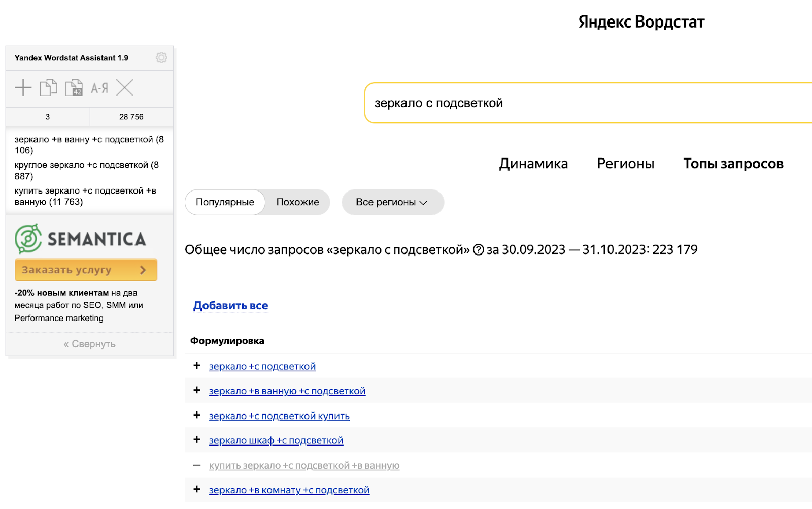The height and width of the screenshot is (509, 812).
Task: Add «зеркало +в ванную +с подсветкой» plus
Action: [x=197, y=390]
